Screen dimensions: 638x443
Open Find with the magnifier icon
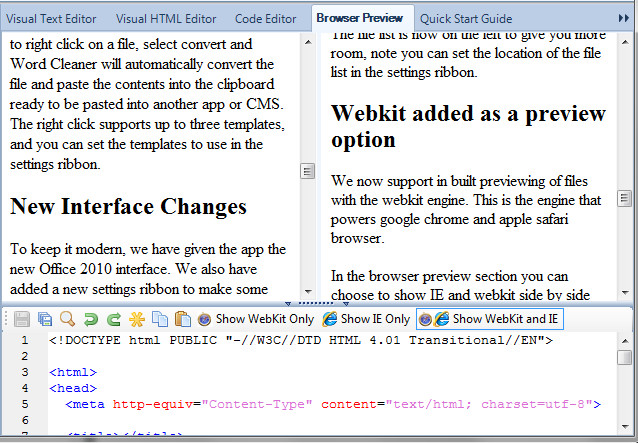pyautogui.click(x=67, y=319)
